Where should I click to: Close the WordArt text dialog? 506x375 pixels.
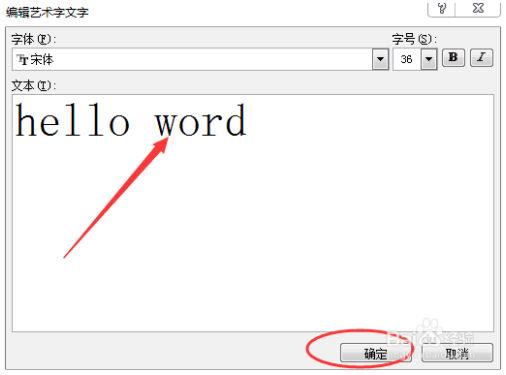coord(478,8)
